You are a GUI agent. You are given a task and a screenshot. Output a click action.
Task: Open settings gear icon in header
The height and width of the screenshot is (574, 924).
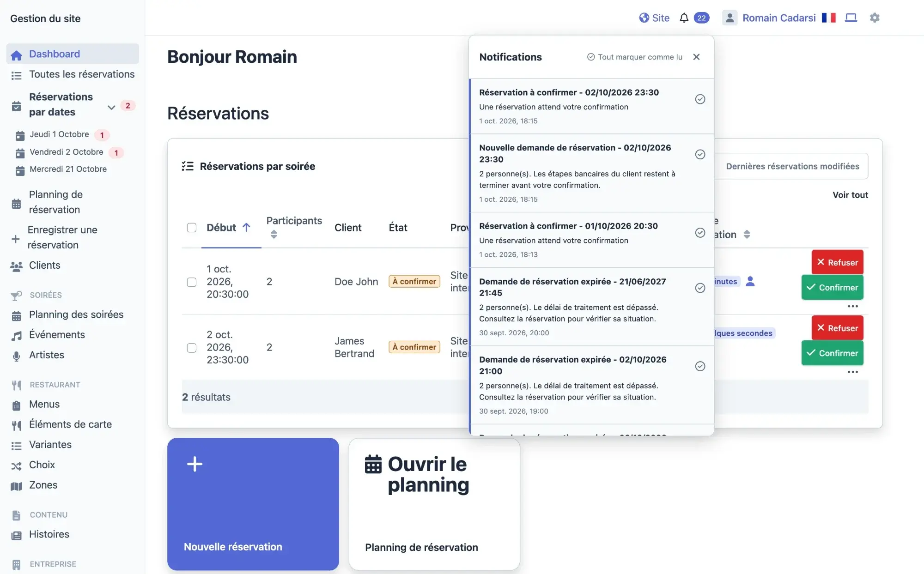click(x=874, y=18)
